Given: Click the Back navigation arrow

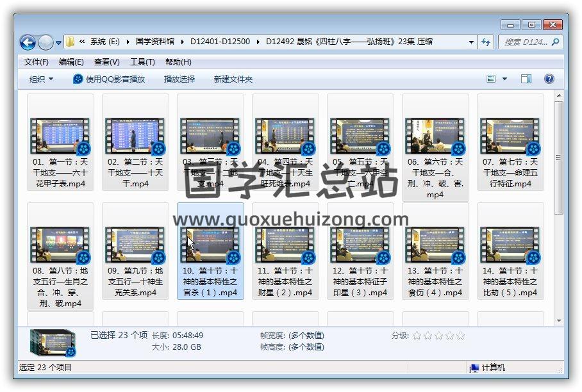Looking at the screenshot, I should tap(28, 42).
